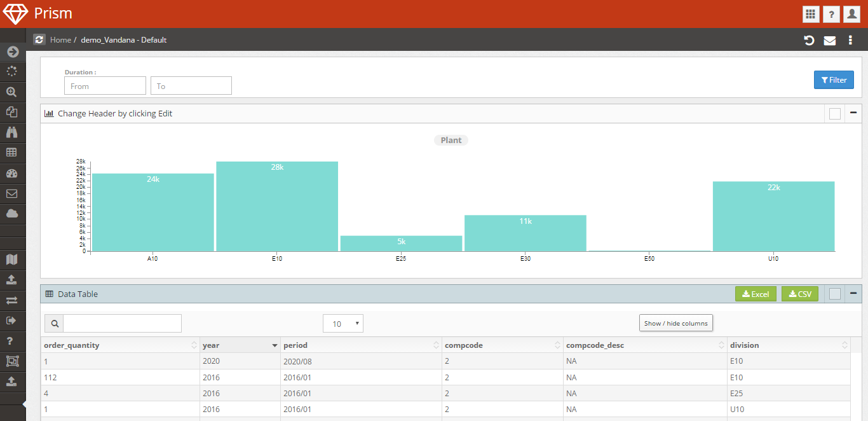Tick the checkbox on the chart panel header
Image resolution: width=868 pixels, height=421 pixels.
pos(835,114)
